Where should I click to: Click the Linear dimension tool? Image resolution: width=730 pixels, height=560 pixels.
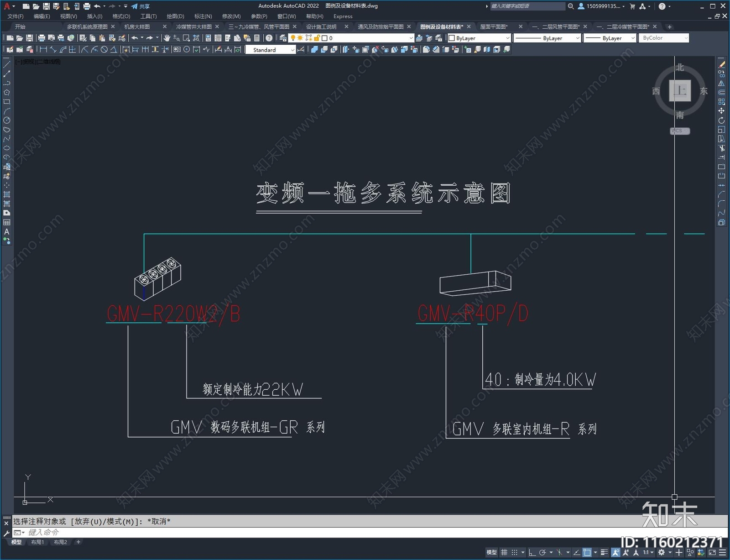pyautogui.click(x=43, y=50)
